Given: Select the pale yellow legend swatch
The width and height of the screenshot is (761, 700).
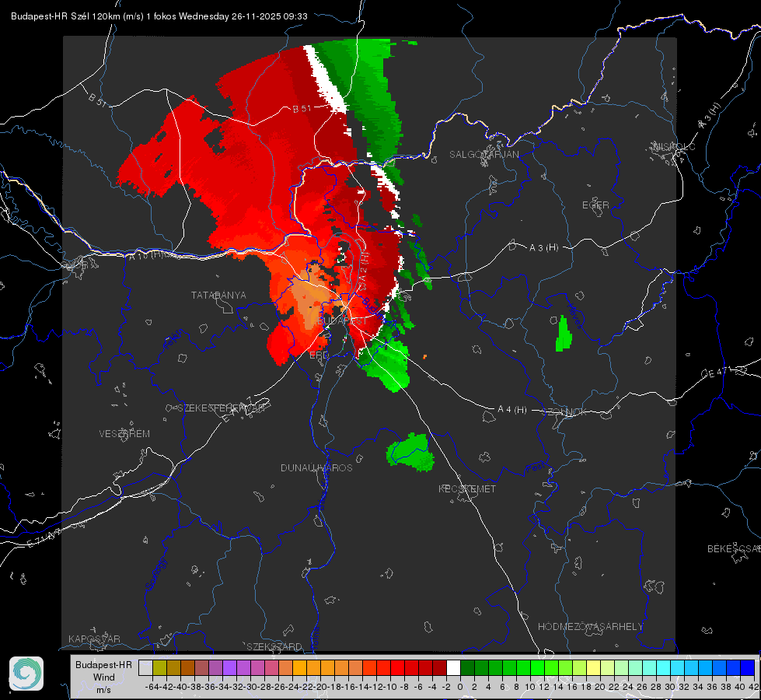Looking at the screenshot, I should [594, 667].
